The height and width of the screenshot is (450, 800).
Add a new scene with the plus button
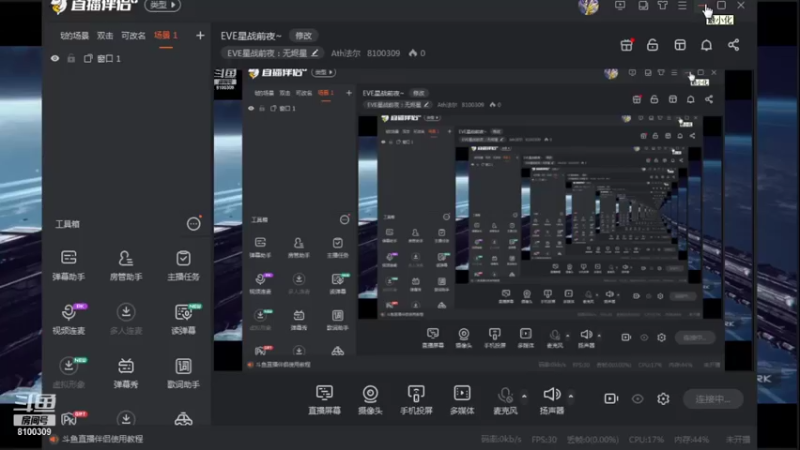(200, 35)
